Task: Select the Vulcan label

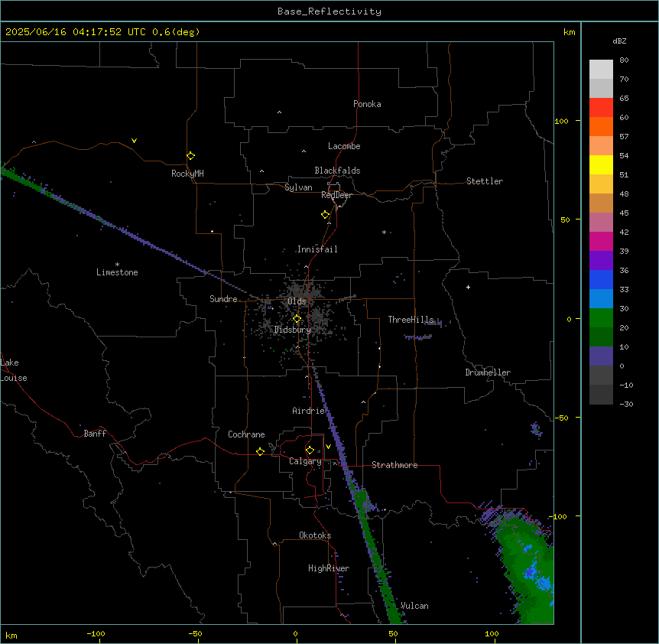Action: pos(414,606)
